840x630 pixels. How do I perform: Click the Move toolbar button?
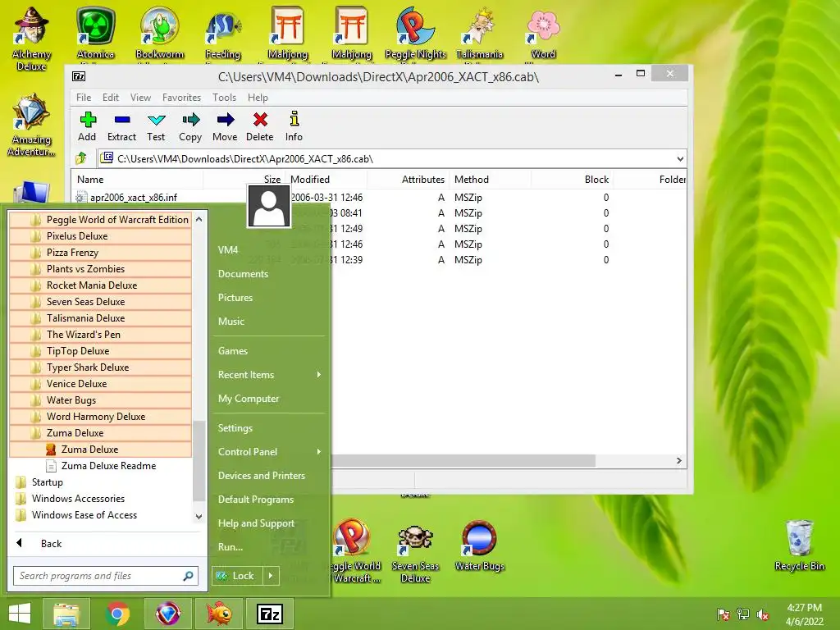click(x=225, y=127)
